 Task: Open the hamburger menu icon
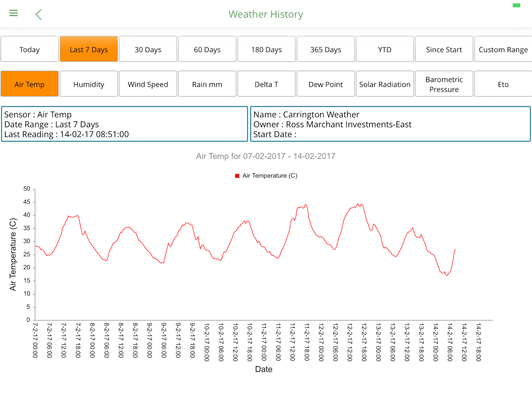(13, 13)
